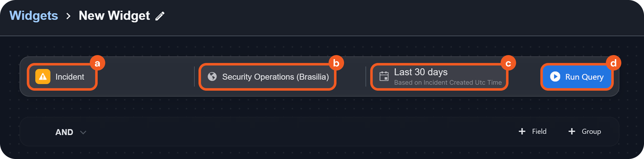Click the plus icon next to Field
The height and width of the screenshot is (159, 644).
[x=522, y=131]
